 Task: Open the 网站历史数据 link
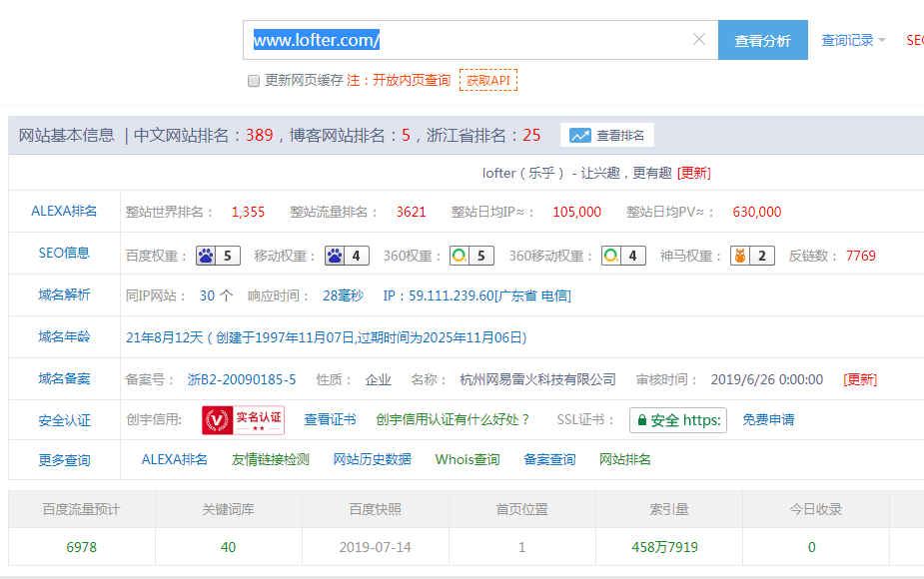tap(372, 459)
